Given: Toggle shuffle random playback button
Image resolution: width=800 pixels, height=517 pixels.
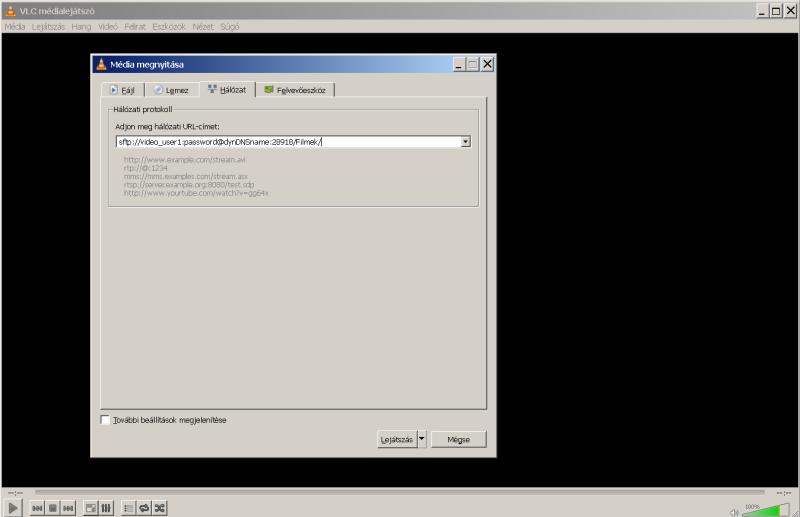Looking at the screenshot, I should coord(160,508).
